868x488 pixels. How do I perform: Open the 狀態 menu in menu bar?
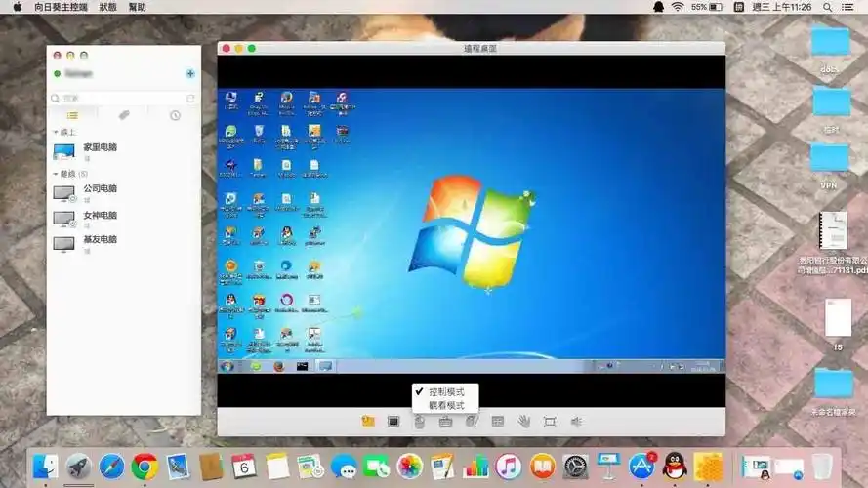[107, 7]
